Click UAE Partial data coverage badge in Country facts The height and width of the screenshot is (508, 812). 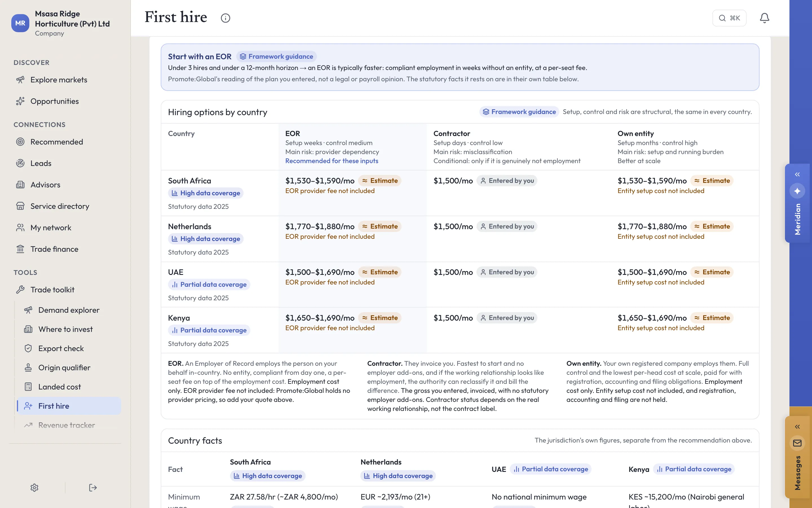click(550, 469)
